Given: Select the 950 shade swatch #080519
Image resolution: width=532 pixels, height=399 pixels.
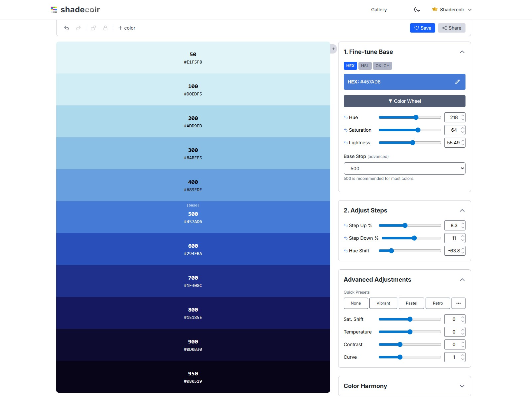Looking at the screenshot, I should coord(193,377).
